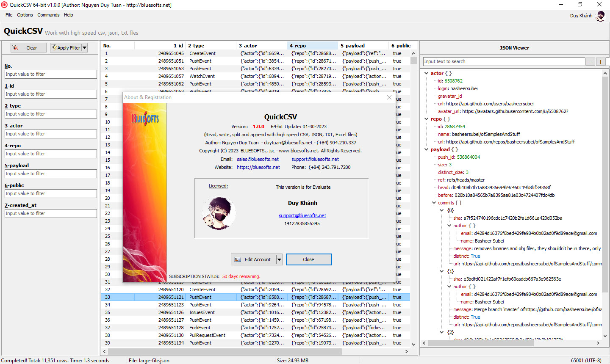The height and width of the screenshot is (364, 610).
Task: Click the 5-payload column header
Action: tap(363, 46)
